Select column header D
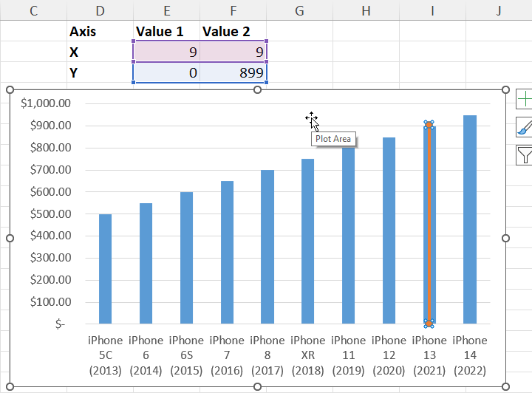Viewport: 532px width, 393px height. (100, 10)
